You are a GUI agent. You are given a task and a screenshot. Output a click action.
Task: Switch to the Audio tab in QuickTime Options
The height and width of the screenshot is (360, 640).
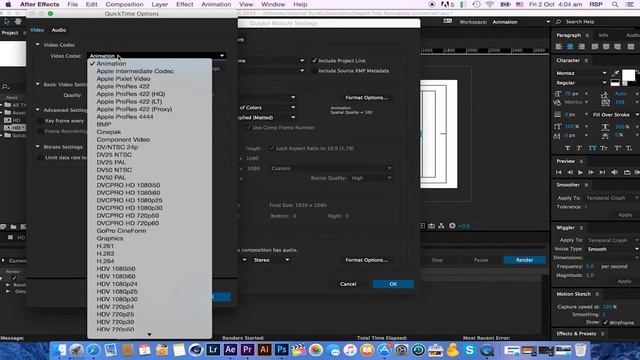pos(59,30)
